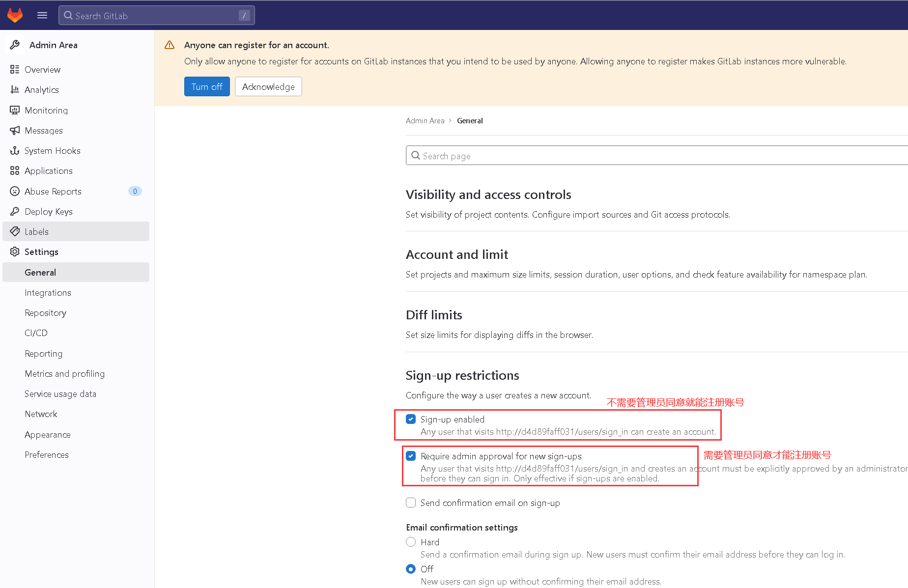Select the Hard email confirmation radio

411,542
